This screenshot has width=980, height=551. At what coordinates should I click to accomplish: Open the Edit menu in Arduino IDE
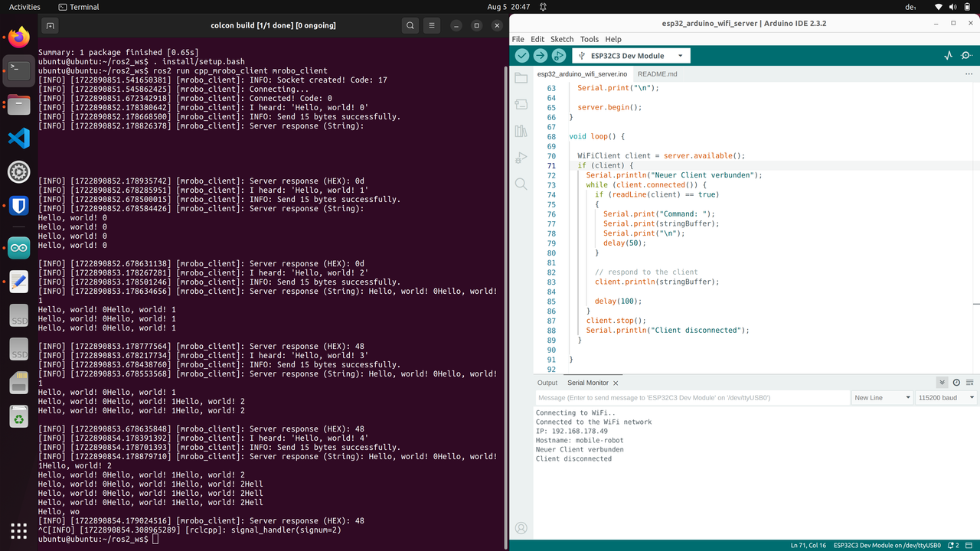point(537,39)
